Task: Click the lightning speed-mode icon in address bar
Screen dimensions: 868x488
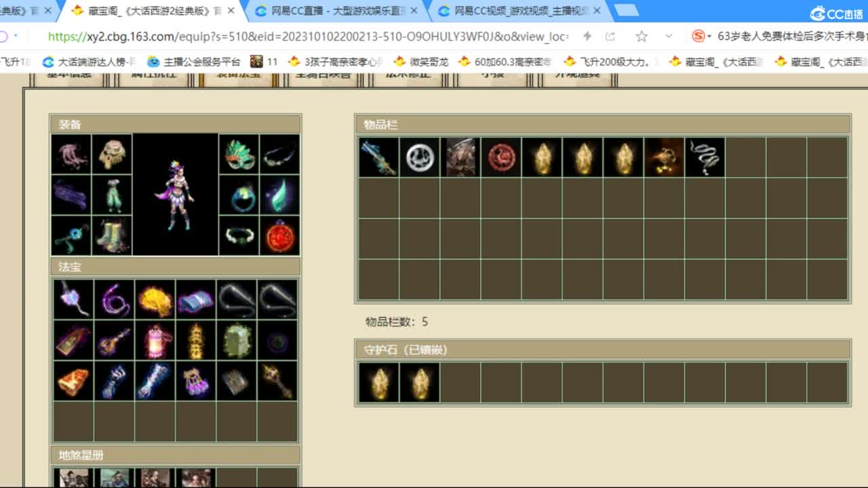Action: coord(587,36)
